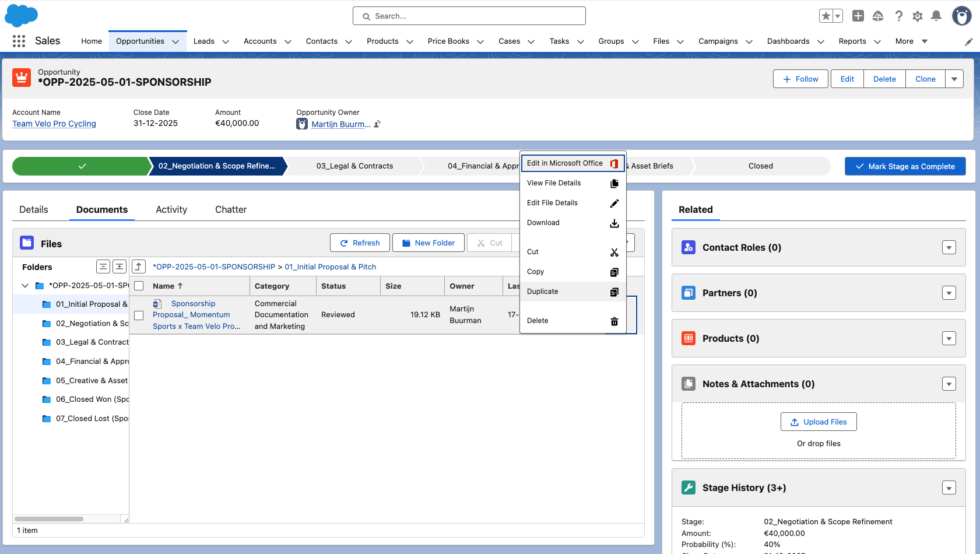Open the Opportunities tab dropdown chevron

click(x=175, y=41)
